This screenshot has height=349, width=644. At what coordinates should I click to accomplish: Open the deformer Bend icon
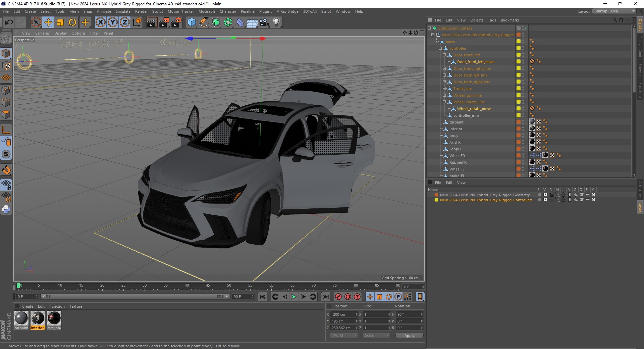(240, 22)
